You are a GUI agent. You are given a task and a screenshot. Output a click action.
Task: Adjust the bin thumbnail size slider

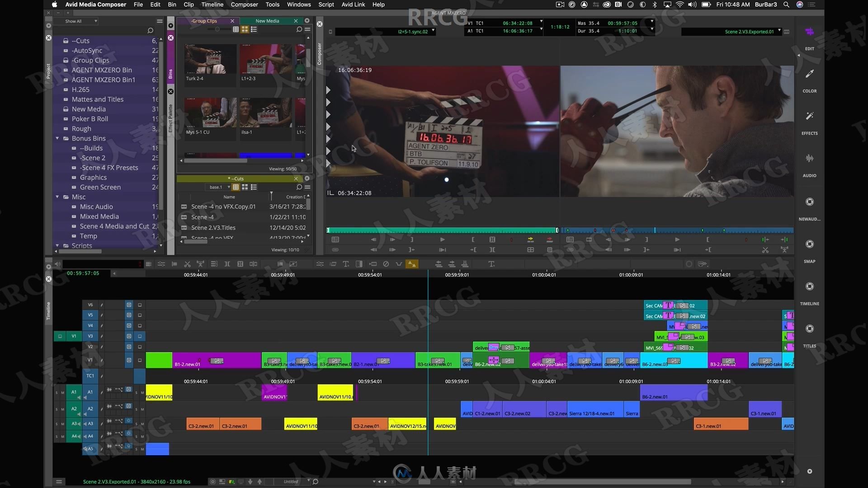[x=217, y=29]
